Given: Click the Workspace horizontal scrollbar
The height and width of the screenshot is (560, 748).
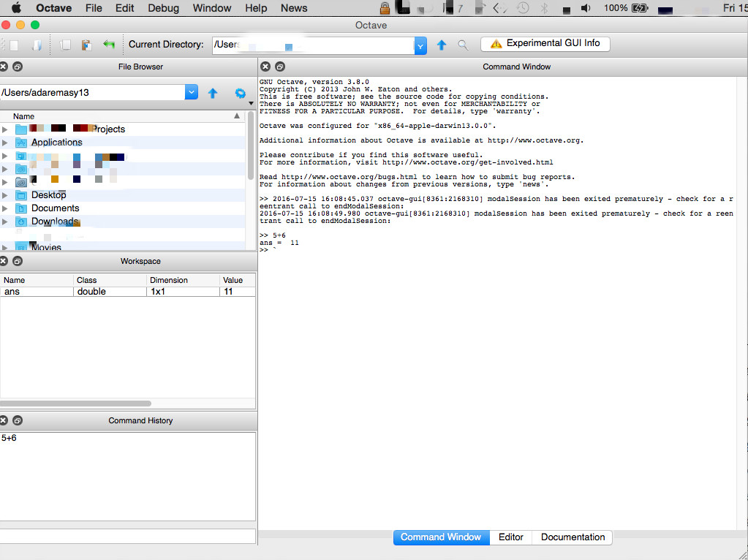Looking at the screenshot, I should click(75, 404).
